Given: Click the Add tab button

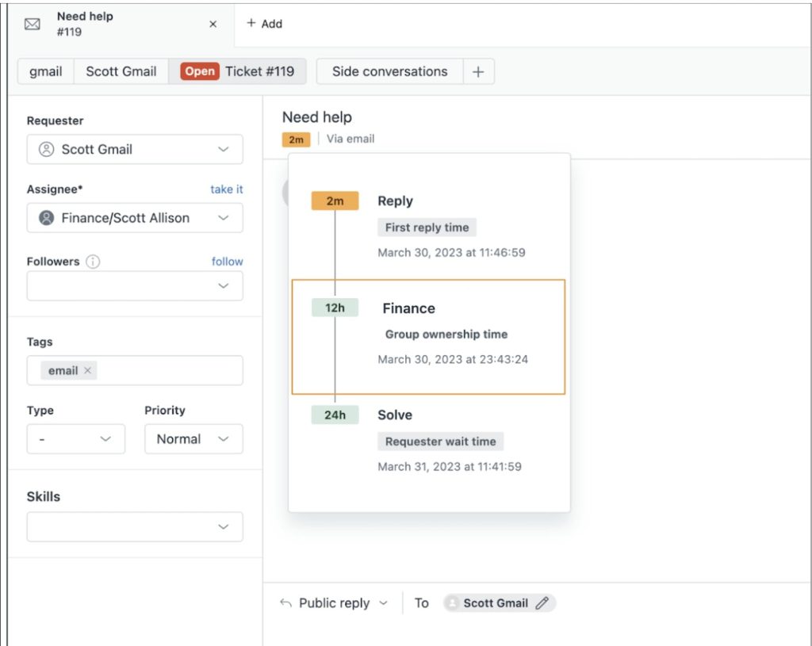Looking at the screenshot, I should (264, 23).
